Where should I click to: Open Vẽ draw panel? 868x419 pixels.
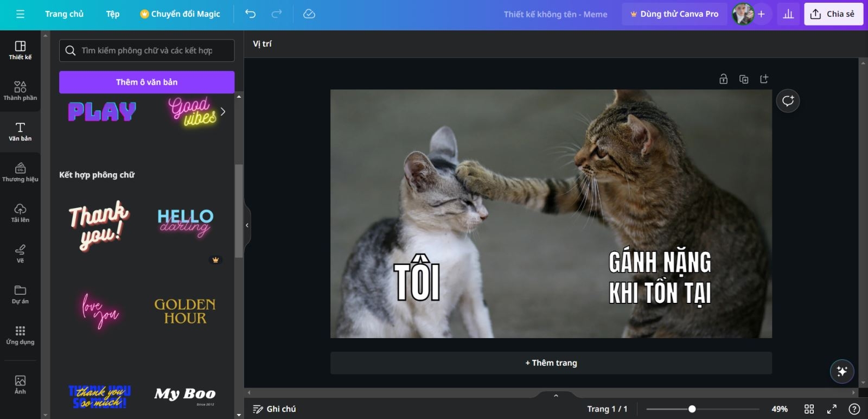tap(20, 253)
